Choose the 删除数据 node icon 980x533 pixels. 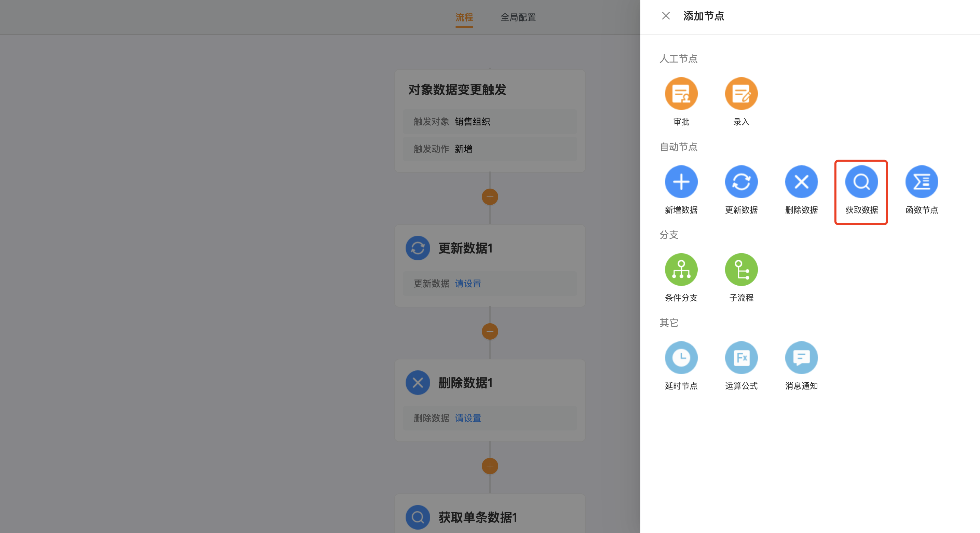(801, 181)
